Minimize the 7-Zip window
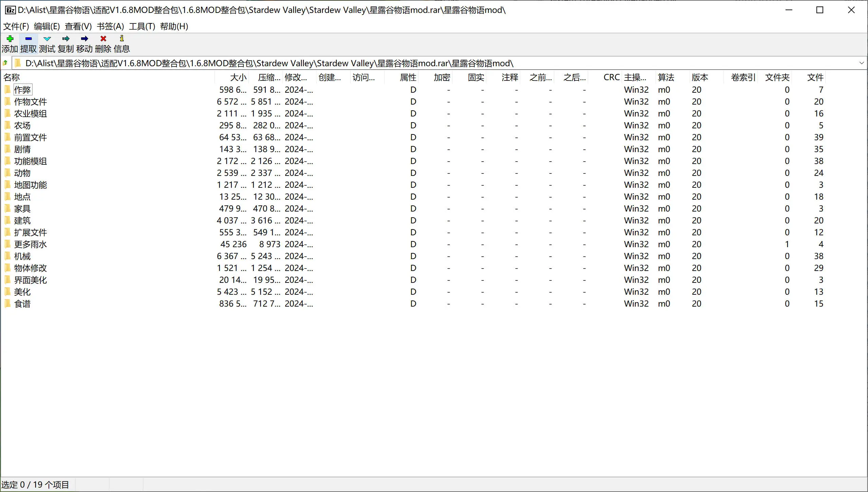 (x=789, y=10)
